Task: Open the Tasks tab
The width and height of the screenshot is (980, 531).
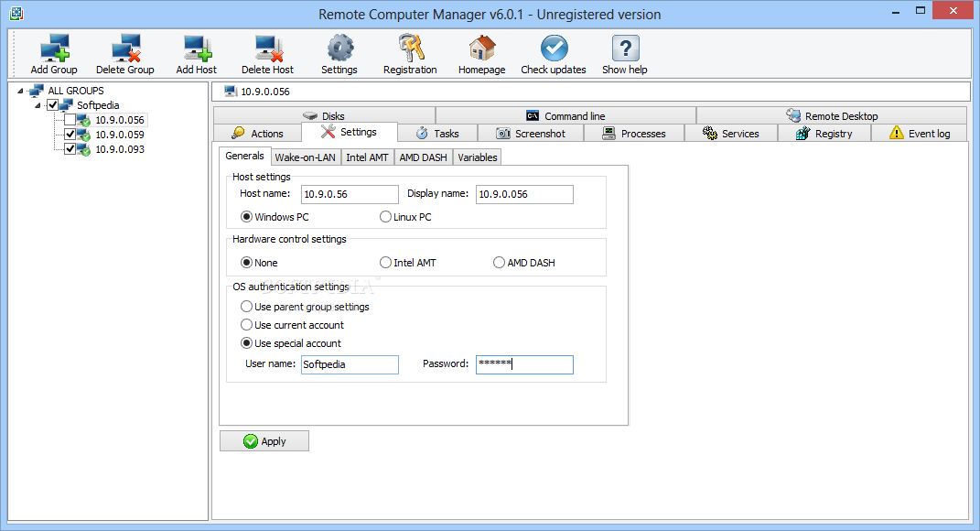Action: click(436, 134)
